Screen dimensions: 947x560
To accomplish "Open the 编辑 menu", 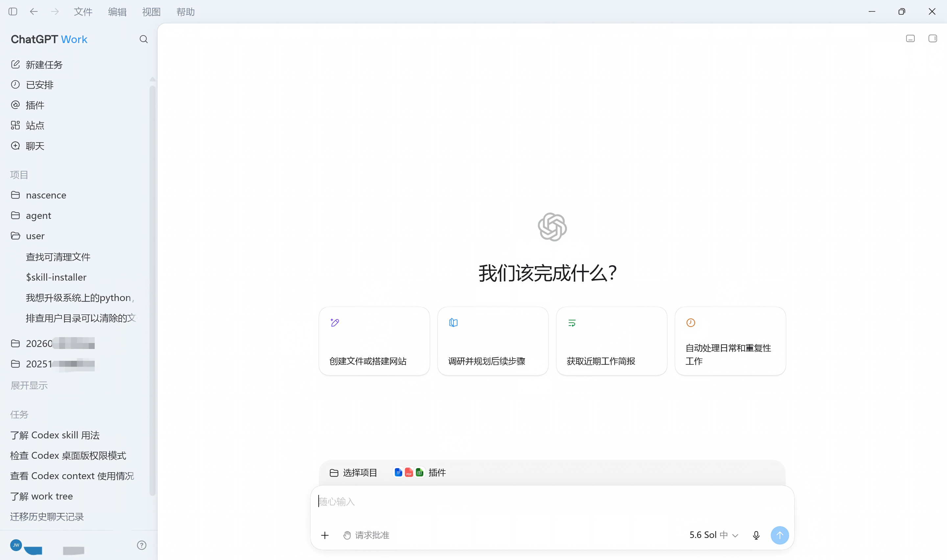I will (117, 12).
